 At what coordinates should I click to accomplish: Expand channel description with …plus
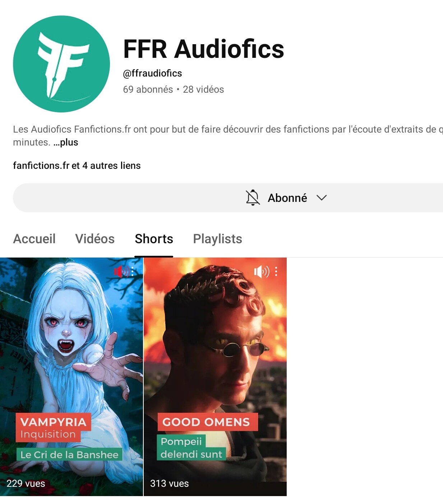pyautogui.click(x=66, y=142)
